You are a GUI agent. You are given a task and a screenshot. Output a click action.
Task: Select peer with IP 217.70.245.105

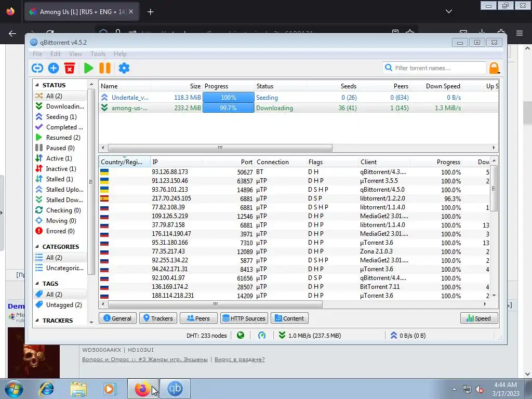(x=295, y=198)
